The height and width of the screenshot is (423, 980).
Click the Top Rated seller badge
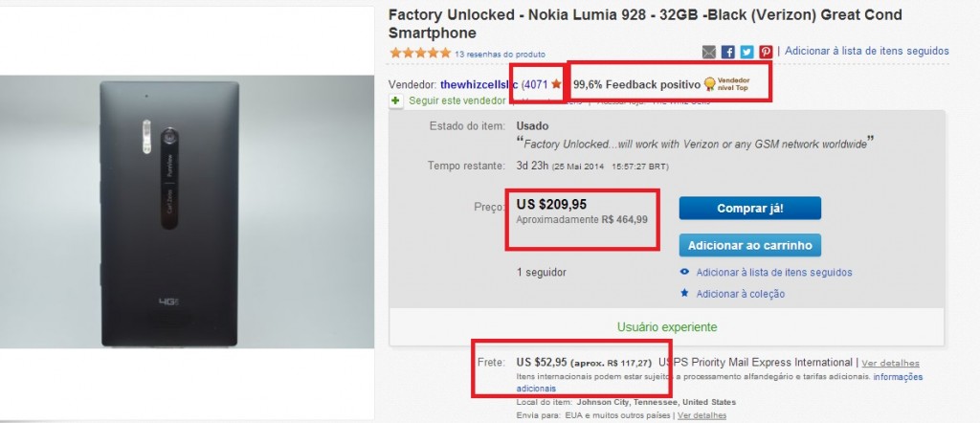(x=727, y=85)
